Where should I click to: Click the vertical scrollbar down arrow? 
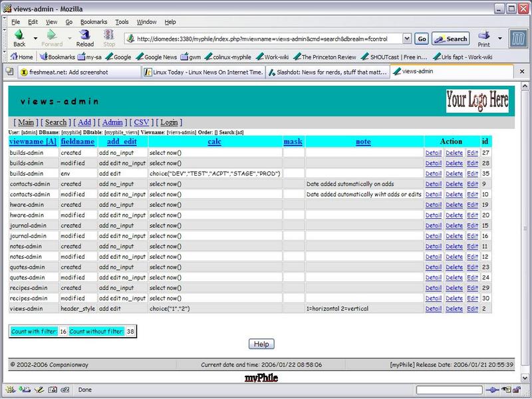point(525,377)
